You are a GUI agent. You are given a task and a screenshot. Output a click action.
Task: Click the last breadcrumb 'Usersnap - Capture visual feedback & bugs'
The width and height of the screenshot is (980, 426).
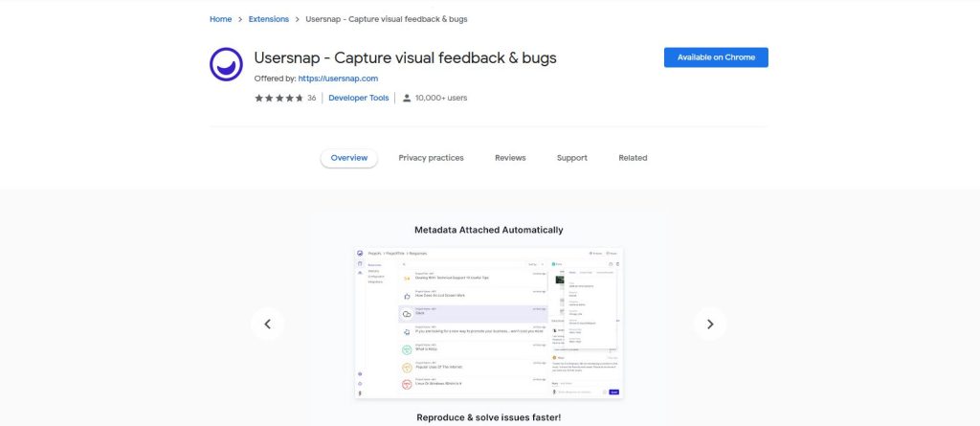click(x=387, y=19)
